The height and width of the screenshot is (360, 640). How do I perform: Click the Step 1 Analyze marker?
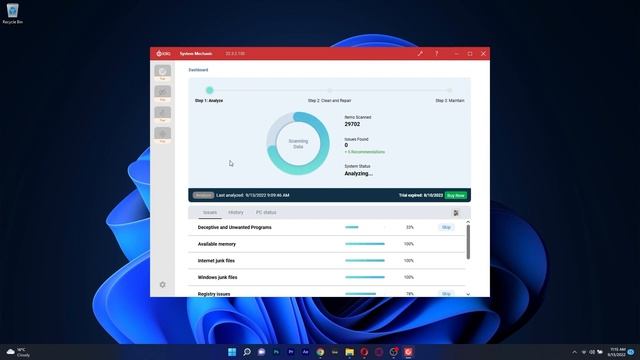(x=209, y=90)
